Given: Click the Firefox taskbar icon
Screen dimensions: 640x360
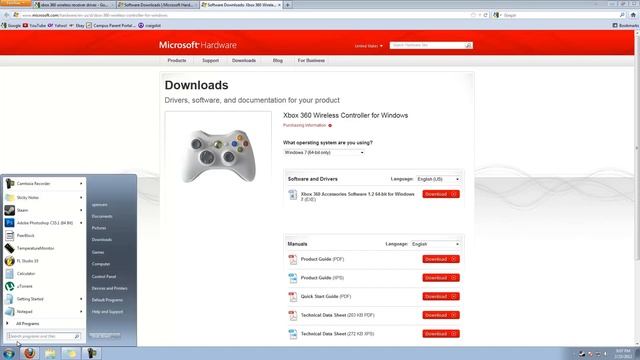Looking at the screenshot, I should coord(29,353).
